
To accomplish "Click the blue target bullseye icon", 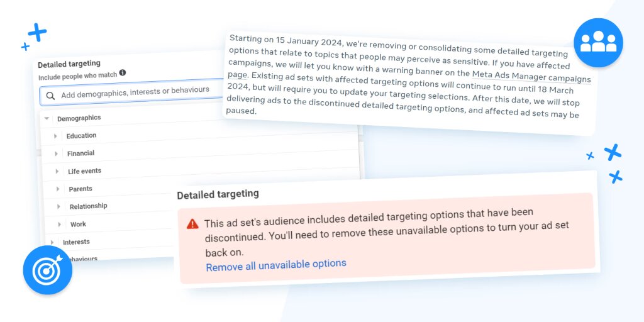I will coord(48,270).
